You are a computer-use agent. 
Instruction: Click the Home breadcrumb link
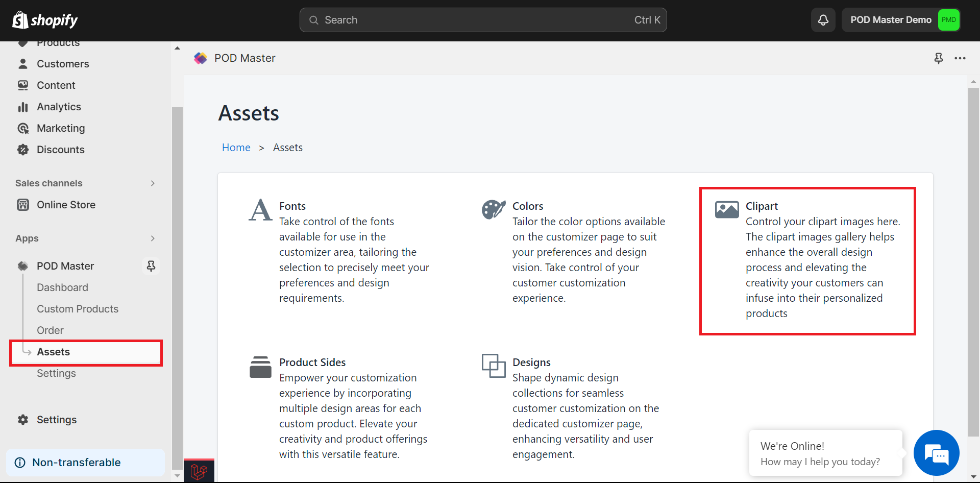coord(236,148)
